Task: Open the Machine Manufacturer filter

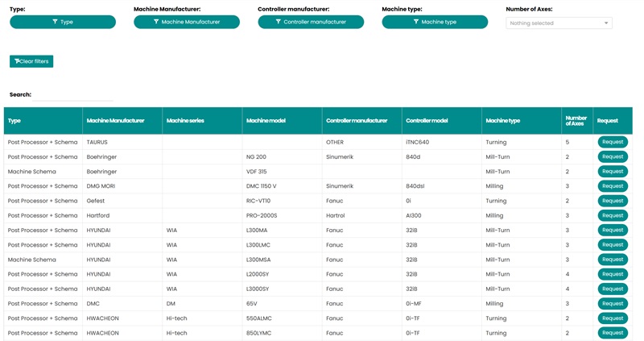Action: point(187,22)
